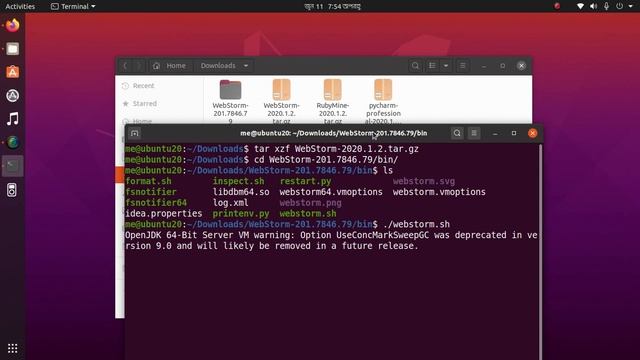Open Software Updater in the dock
Viewport: 640px width, 360px height.
[x=13, y=96]
